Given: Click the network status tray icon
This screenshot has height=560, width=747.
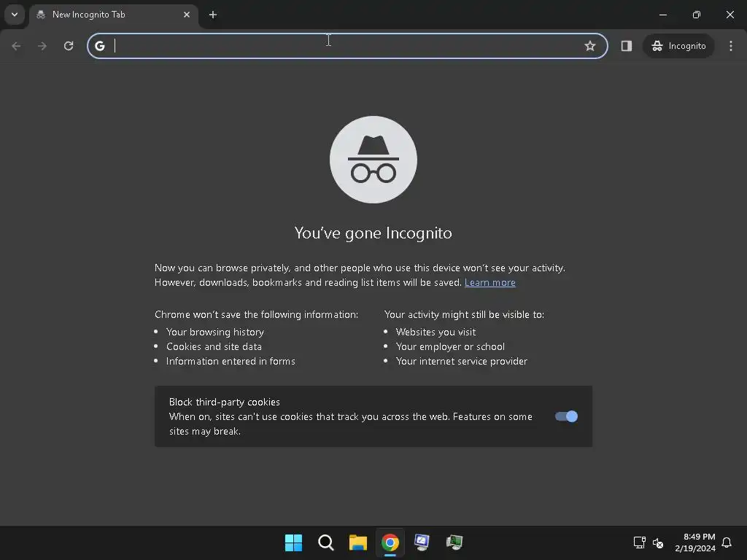Looking at the screenshot, I should [639, 542].
